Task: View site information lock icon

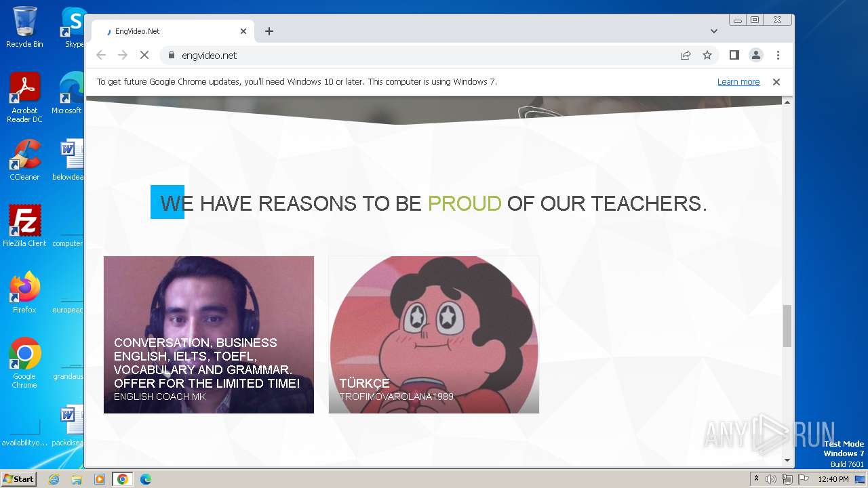Action: [x=171, y=56]
